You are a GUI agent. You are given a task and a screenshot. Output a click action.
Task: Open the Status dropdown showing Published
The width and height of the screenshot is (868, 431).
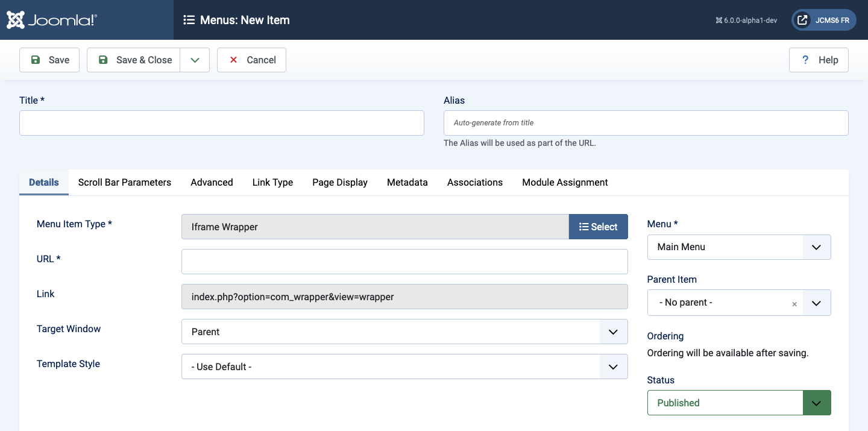pyautogui.click(x=739, y=403)
